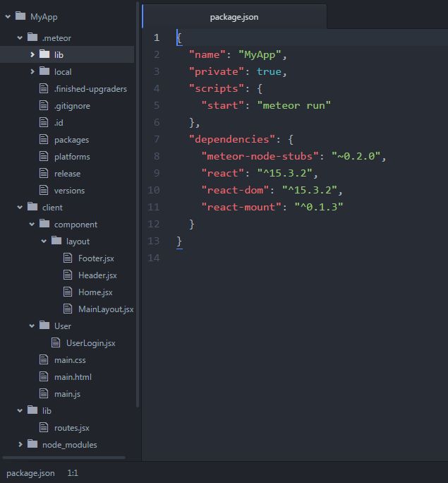This screenshot has width=448, height=483.
Task: Click the MainLayout.jsx file icon
Action: tap(68, 309)
